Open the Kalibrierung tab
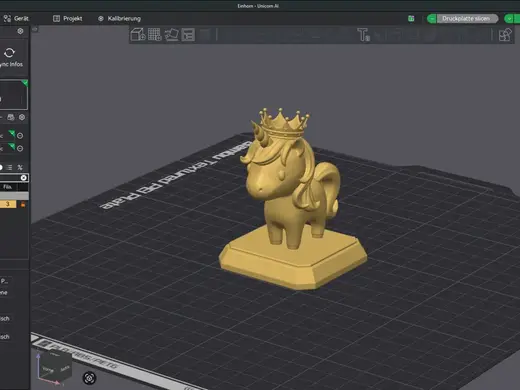This screenshot has height=390, width=520. 119,19
